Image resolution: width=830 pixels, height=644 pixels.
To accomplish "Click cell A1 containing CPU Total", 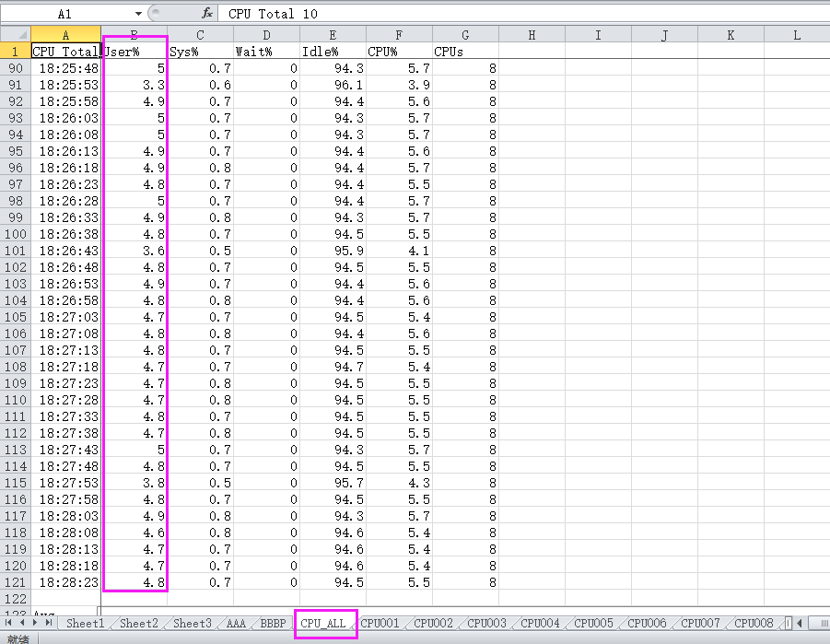I will click(65, 52).
